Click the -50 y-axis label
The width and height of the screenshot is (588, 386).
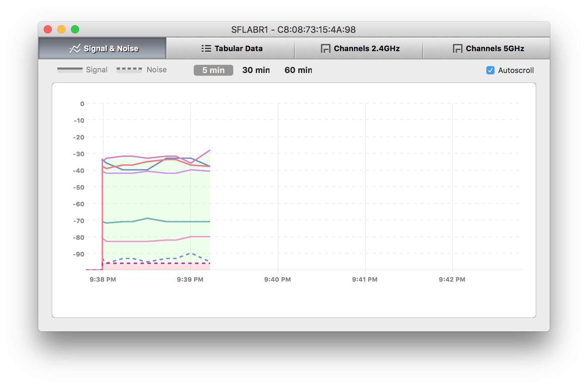coord(78,187)
